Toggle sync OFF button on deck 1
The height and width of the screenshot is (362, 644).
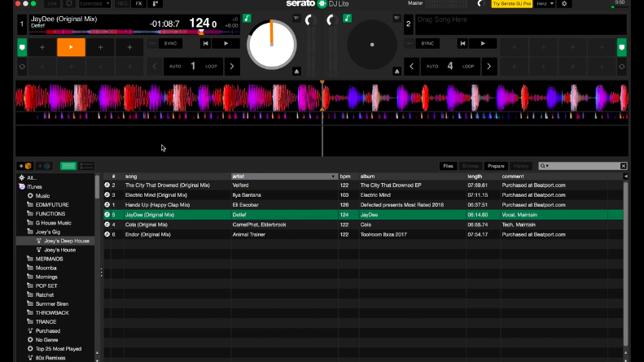click(x=152, y=43)
